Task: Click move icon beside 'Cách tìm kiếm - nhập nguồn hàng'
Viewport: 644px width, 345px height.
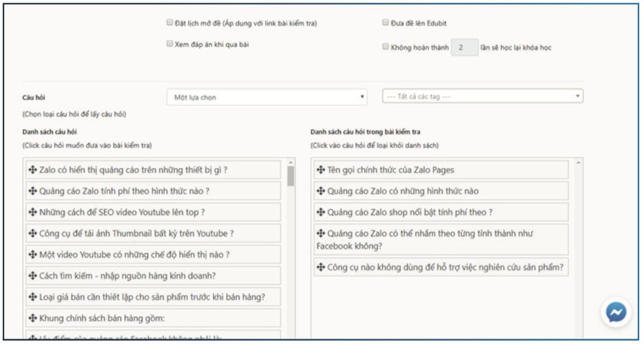Action: pos(33,276)
